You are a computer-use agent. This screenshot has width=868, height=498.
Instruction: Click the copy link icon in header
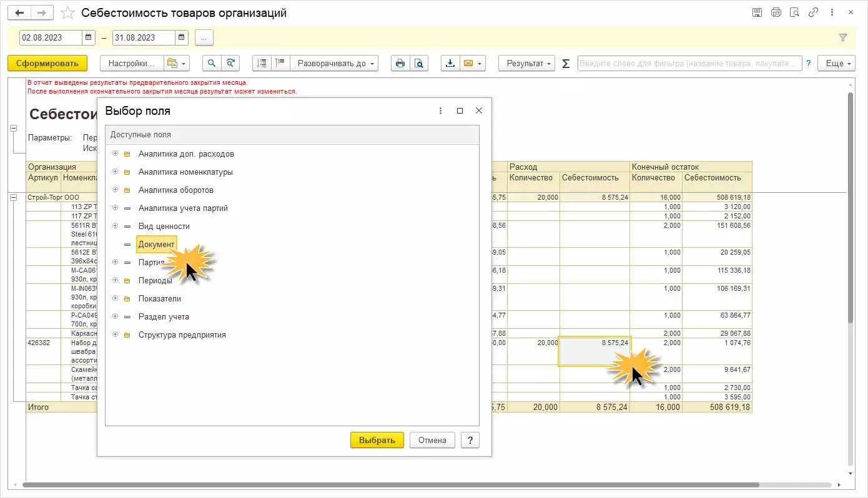pyautogui.click(x=813, y=12)
